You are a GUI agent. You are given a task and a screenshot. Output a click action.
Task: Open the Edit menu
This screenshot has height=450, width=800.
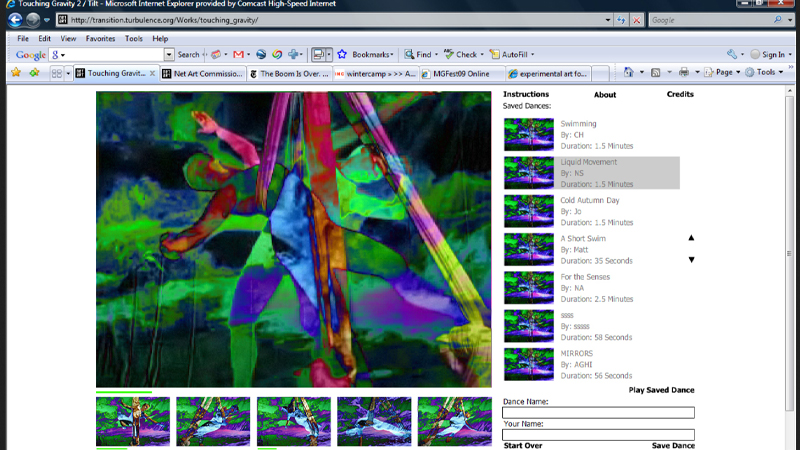44,38
